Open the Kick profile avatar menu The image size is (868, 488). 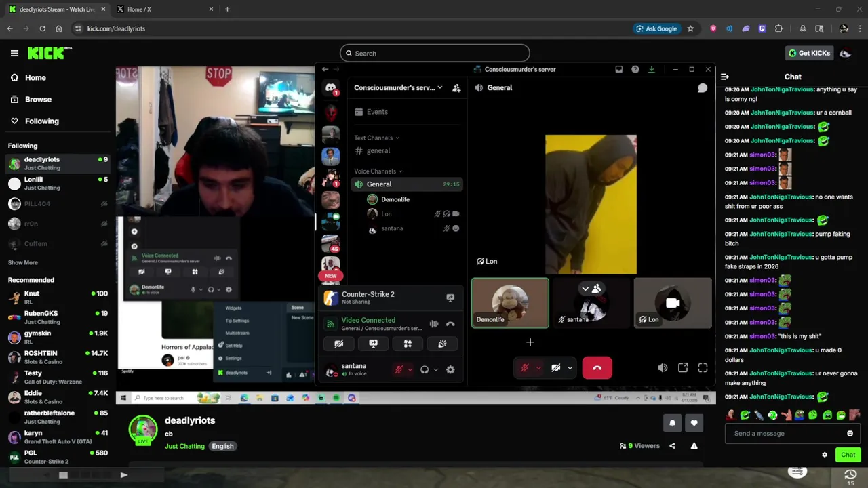point(845,53)
